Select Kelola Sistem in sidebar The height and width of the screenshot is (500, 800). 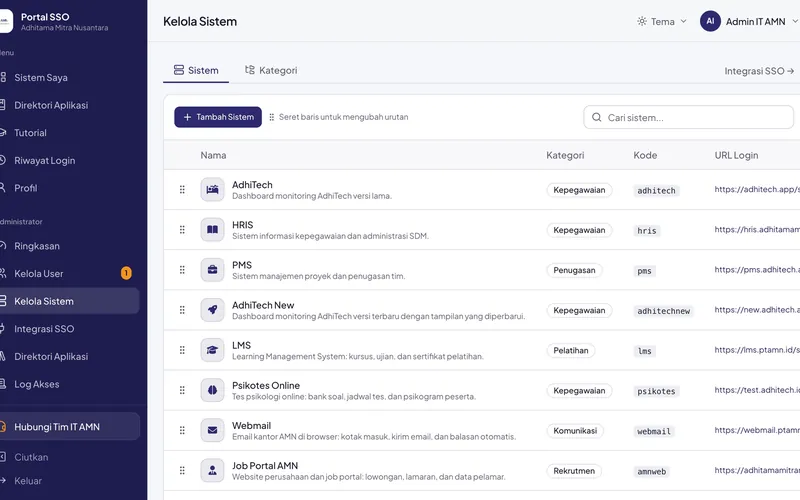pyautogui.click(x=69, y=301)
